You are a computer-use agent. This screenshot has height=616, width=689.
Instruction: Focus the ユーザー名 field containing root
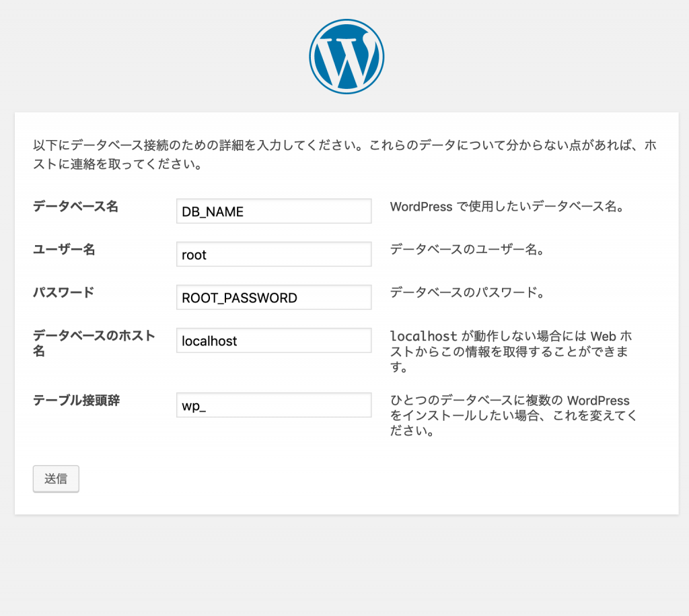[x=274, y=254]
